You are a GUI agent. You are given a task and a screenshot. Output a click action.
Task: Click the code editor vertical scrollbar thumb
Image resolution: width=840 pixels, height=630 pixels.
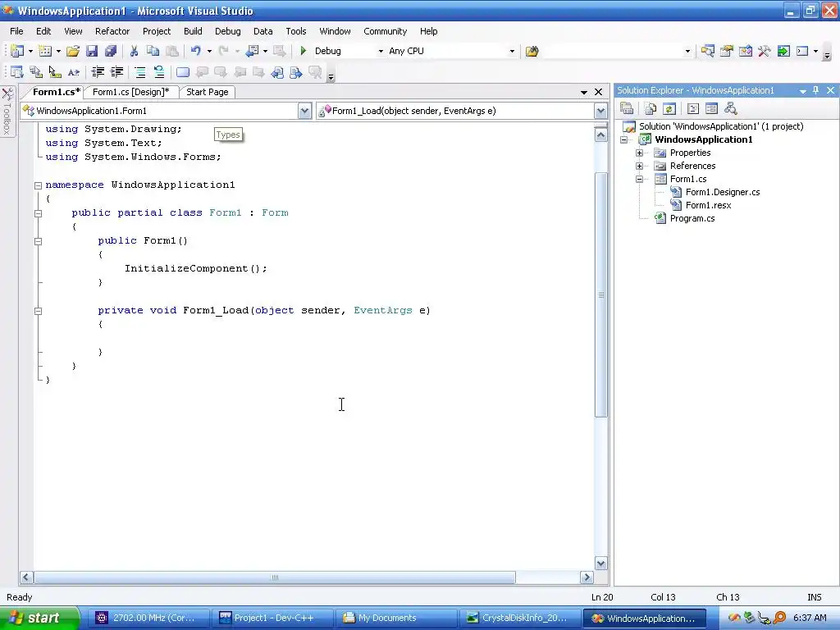click(x=601, y=294)
